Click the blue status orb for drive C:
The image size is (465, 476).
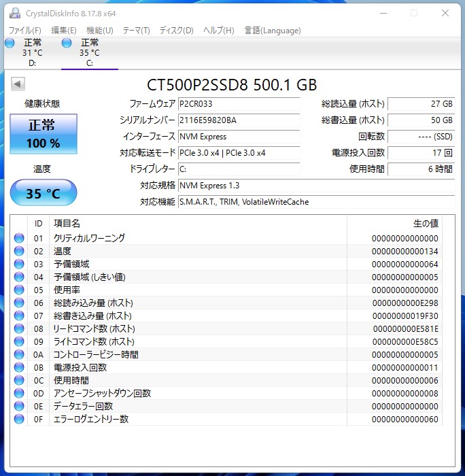pyautogui.click(x=67, y=43)
